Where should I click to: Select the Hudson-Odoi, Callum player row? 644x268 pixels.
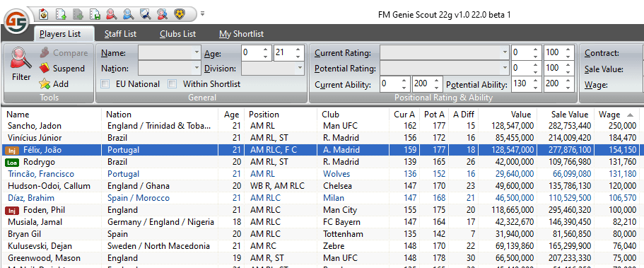[322, 186]
